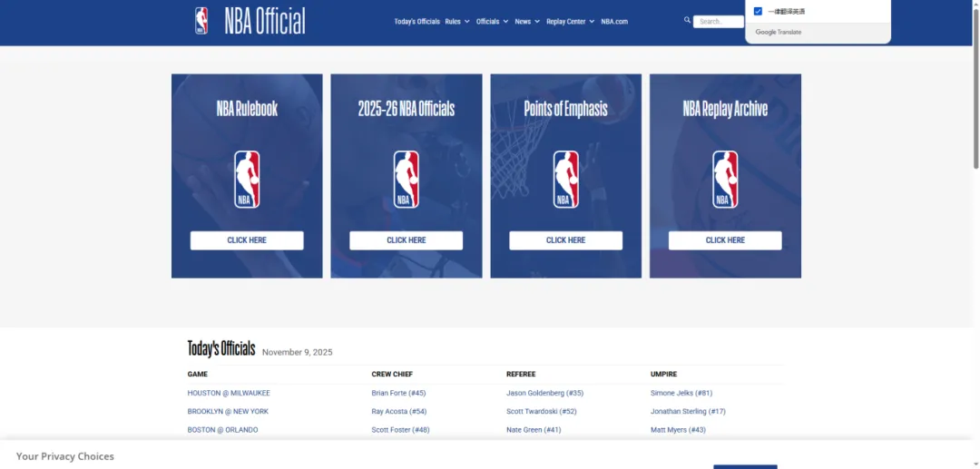The image size is (980, 469).
Task: Click the Google Translate label in popup
Action: pos(779,32)
